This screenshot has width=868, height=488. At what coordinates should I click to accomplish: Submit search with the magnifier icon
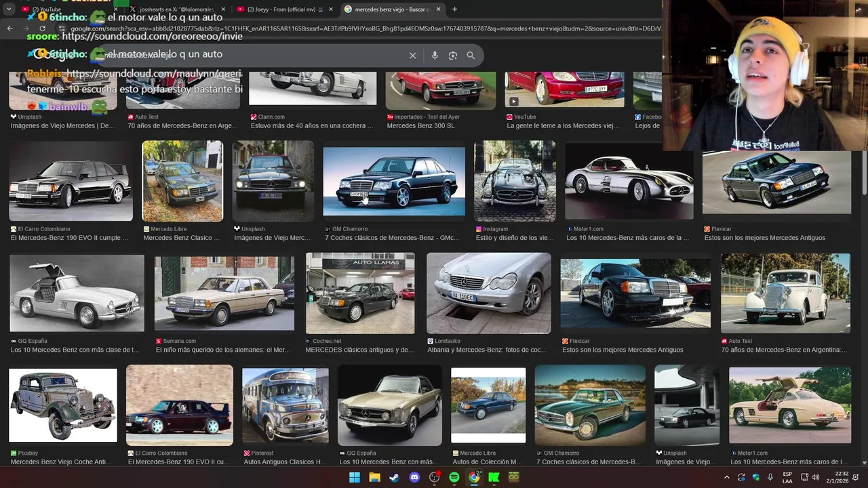coord(471,56)
